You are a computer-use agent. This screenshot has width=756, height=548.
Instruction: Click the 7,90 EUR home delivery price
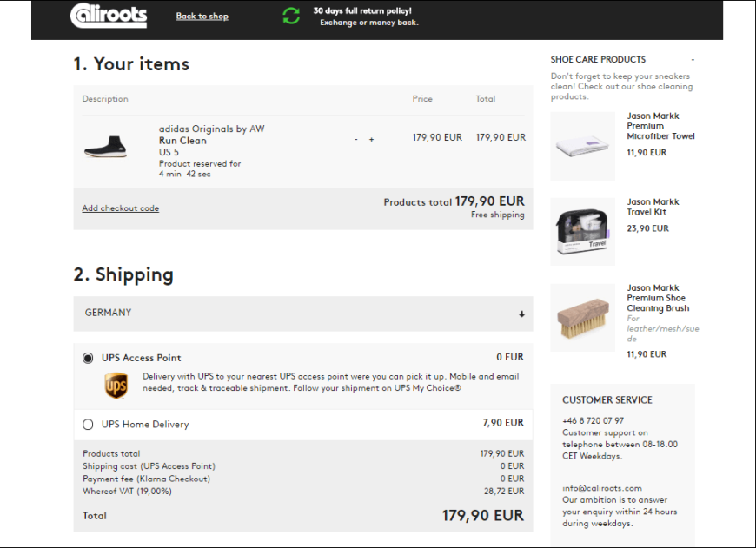(503, 423)
